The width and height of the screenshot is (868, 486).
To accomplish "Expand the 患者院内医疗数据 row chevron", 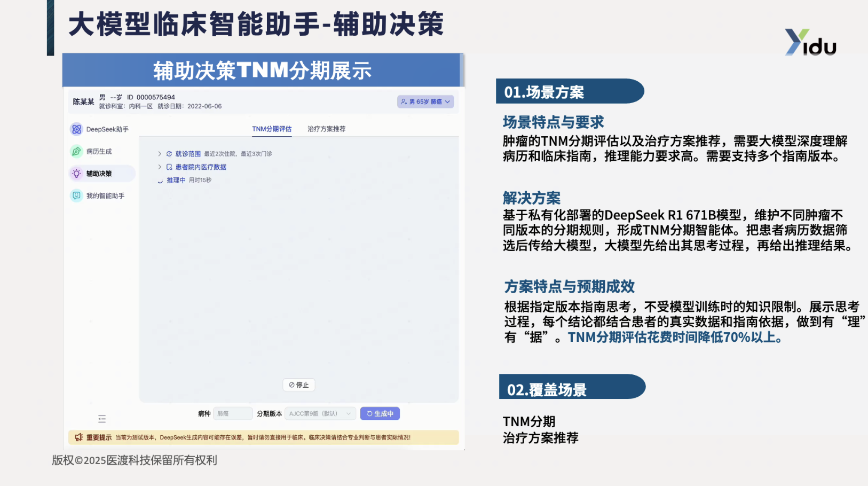I will point(159,167).
